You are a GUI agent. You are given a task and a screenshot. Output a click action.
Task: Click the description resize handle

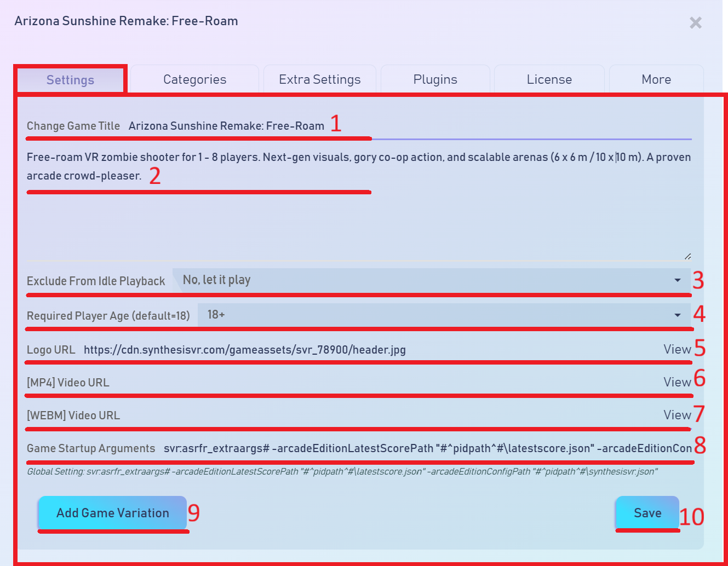[687, 256]
